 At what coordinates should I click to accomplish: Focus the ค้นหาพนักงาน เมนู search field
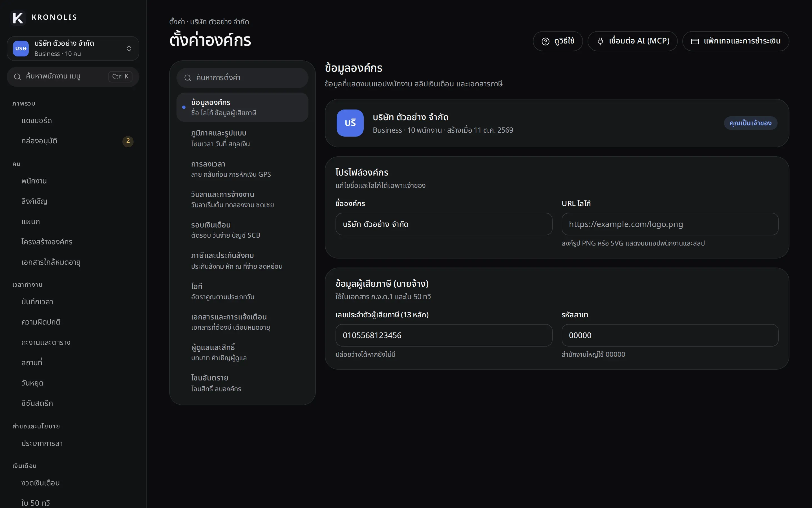pyautogui.click(x=73, y=76)
